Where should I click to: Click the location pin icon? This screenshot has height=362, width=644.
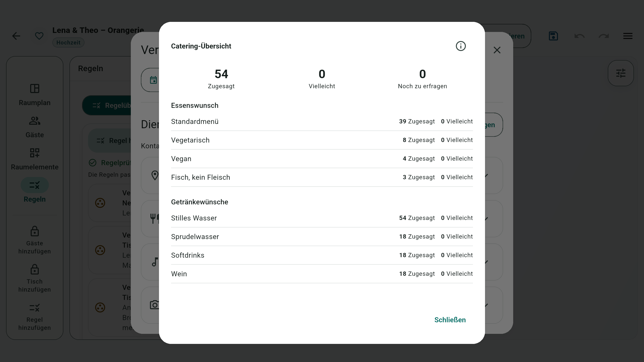(x=155, y=175)
